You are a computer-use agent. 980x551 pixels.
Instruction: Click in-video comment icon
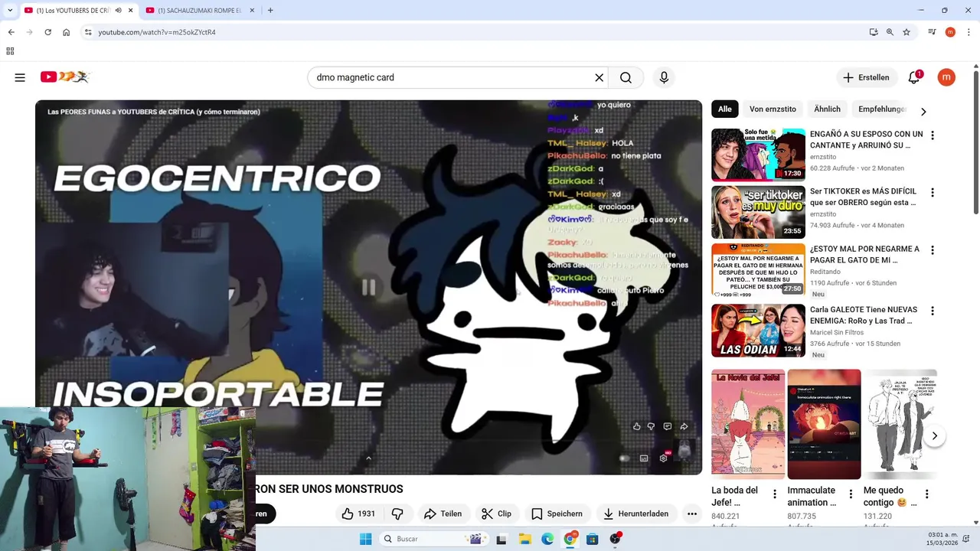pos(668,426)
